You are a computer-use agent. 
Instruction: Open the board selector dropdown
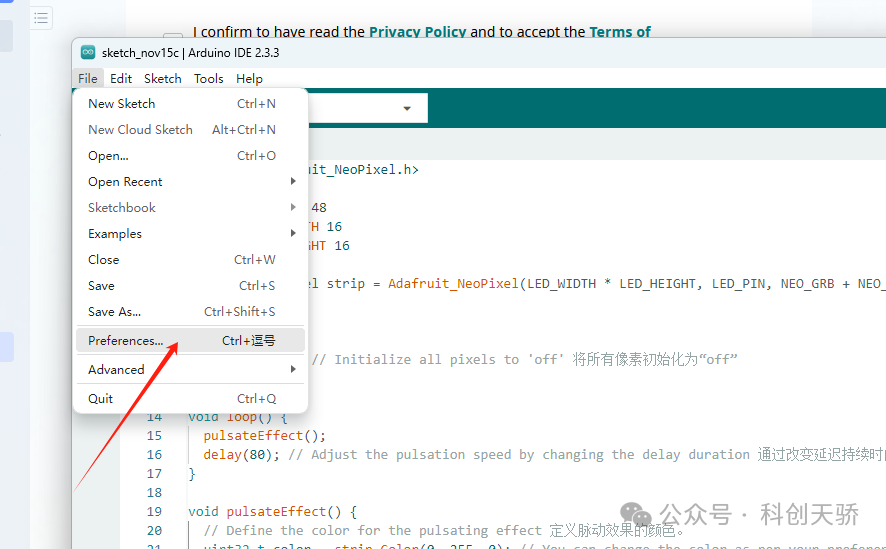click(407, 108)
